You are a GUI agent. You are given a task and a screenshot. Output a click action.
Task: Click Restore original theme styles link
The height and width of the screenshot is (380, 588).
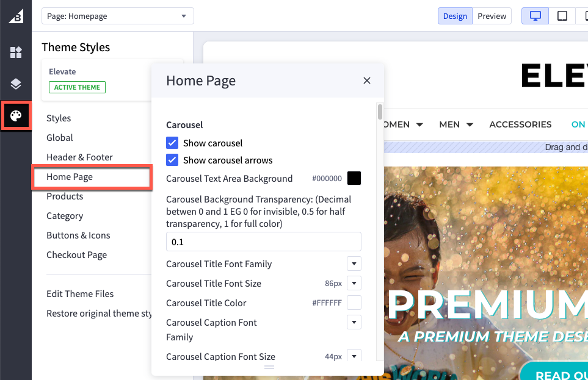(x=99, y=314)
